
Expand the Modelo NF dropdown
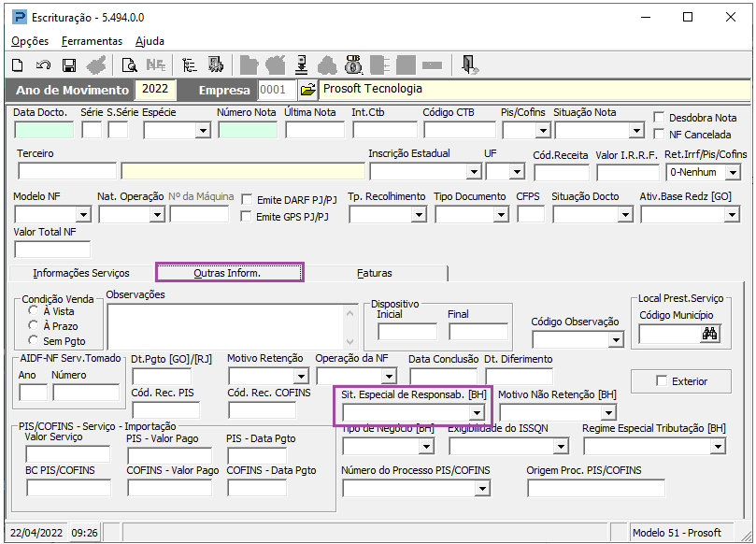[83, 214]
